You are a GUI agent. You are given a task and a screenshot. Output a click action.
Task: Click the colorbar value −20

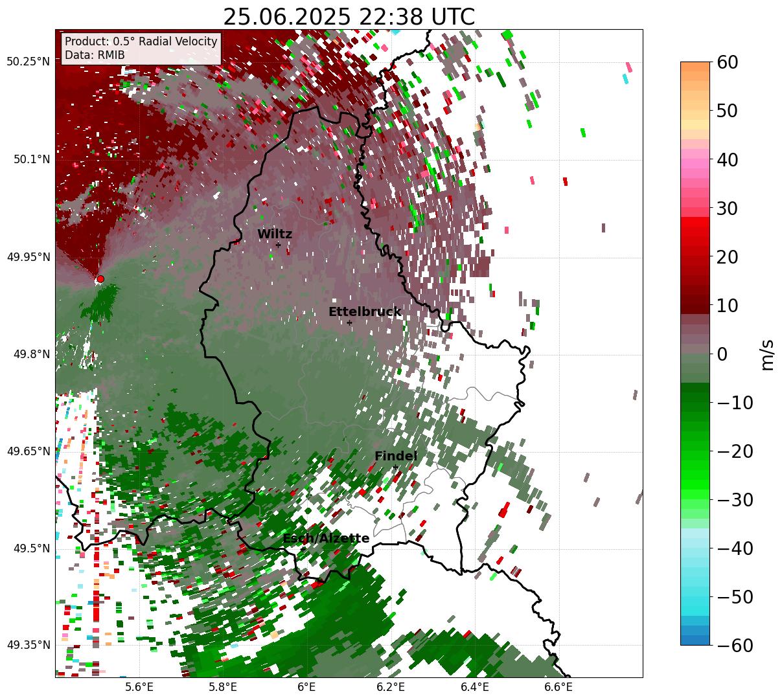coord(735,451)
